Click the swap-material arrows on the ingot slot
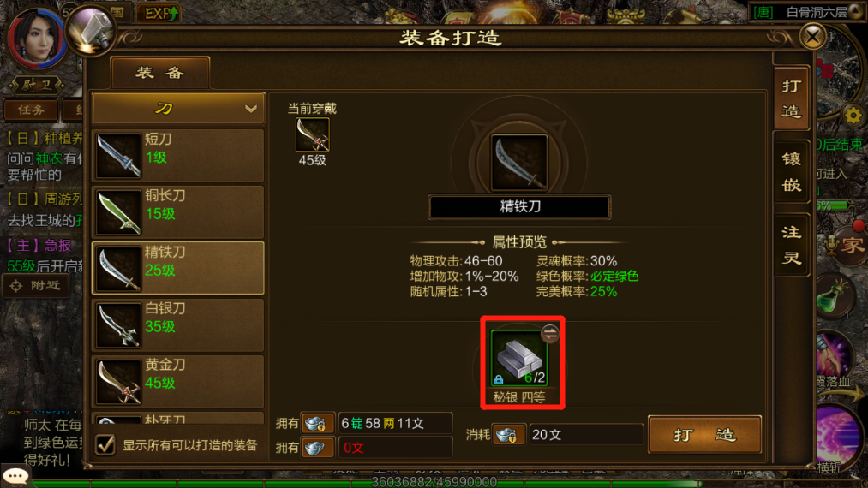Viewport: 868px width, 488px height. (550, 334)
